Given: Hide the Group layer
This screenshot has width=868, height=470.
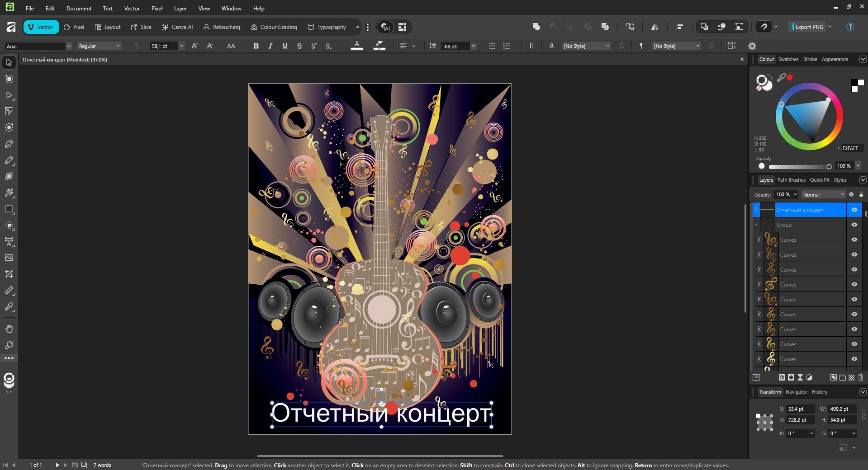Looking at the screenshot, I should click(x=854, y=225).
